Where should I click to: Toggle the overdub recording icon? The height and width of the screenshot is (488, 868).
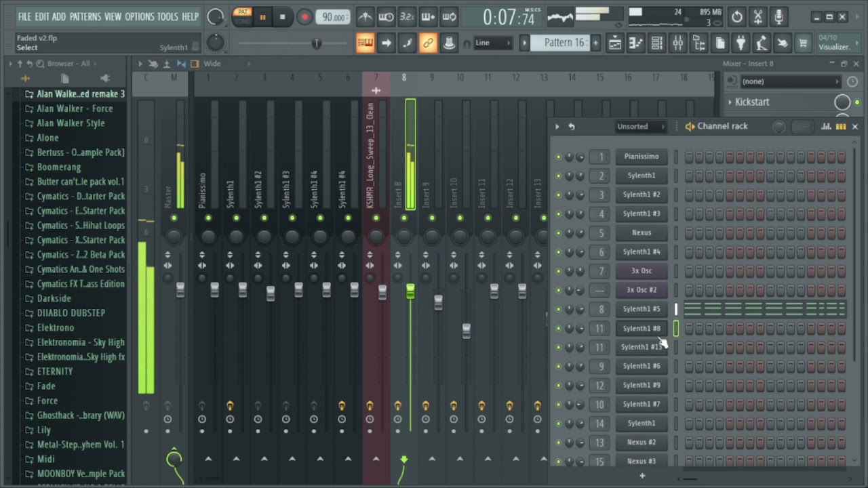[x=428, y=17]
